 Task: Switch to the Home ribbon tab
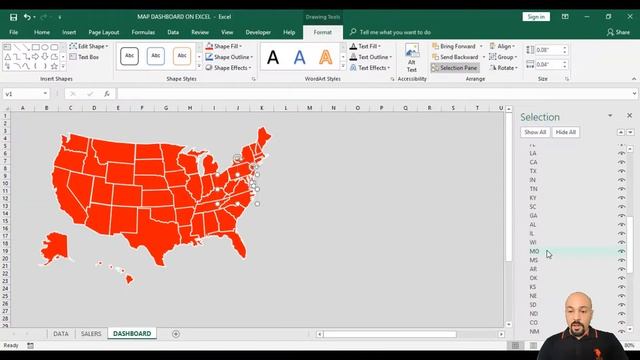coord(42,32)
